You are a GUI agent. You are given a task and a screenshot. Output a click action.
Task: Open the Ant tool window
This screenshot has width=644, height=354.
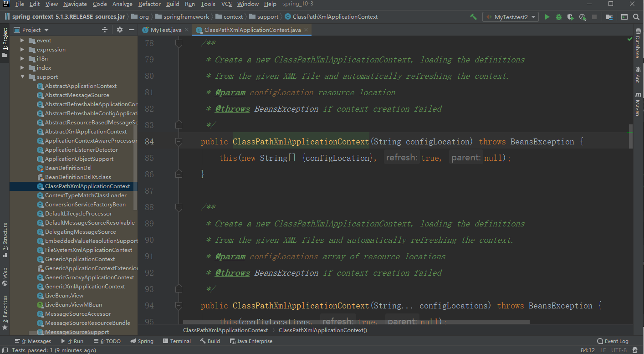[x=638, y=75]
